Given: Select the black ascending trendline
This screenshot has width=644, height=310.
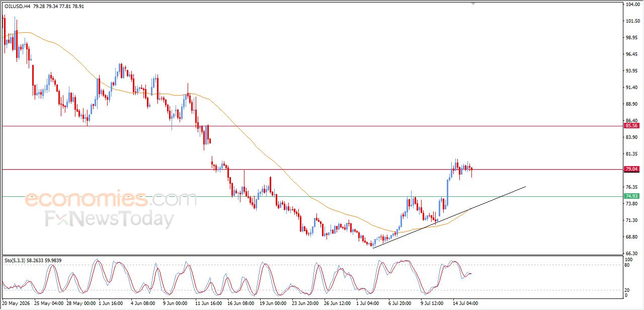Looking at the screenshot, I should pos(449,217).
